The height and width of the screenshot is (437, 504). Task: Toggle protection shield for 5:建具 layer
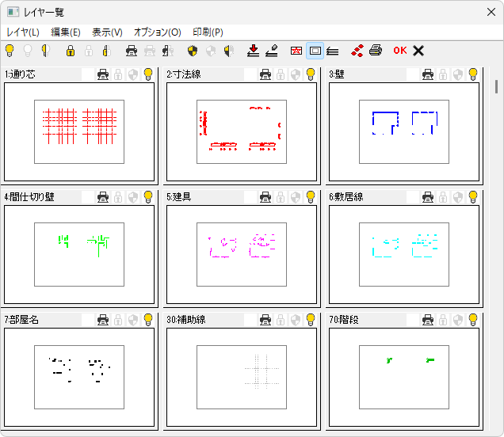point(296,197)
